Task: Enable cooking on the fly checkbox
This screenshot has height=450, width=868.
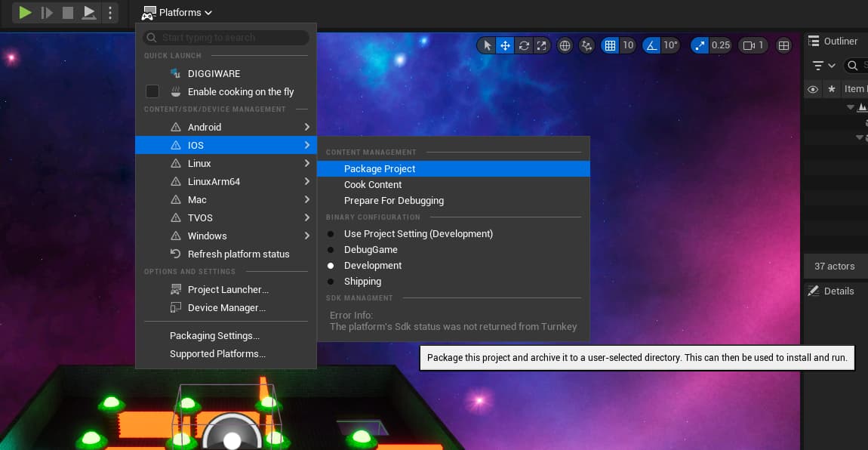Action: pos(152,91)
